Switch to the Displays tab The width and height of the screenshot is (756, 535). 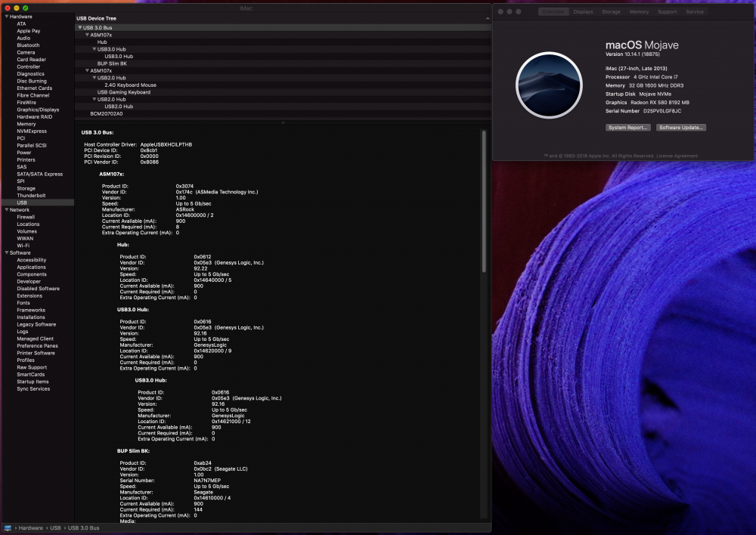coord(583,11)
